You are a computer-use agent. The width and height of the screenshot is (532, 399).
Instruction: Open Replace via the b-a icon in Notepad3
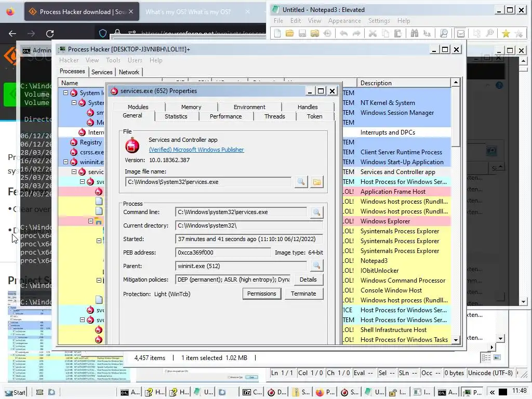click(x=427, y=33)
